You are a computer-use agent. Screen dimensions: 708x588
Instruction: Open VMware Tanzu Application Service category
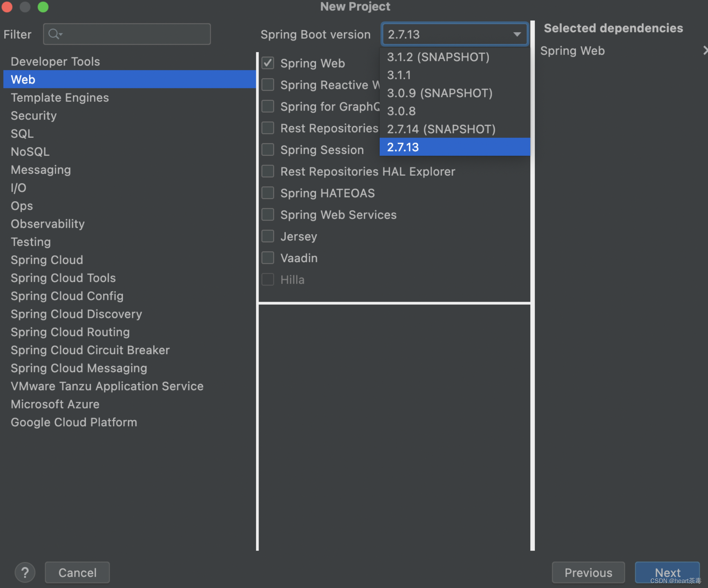[x=129, y=386]
